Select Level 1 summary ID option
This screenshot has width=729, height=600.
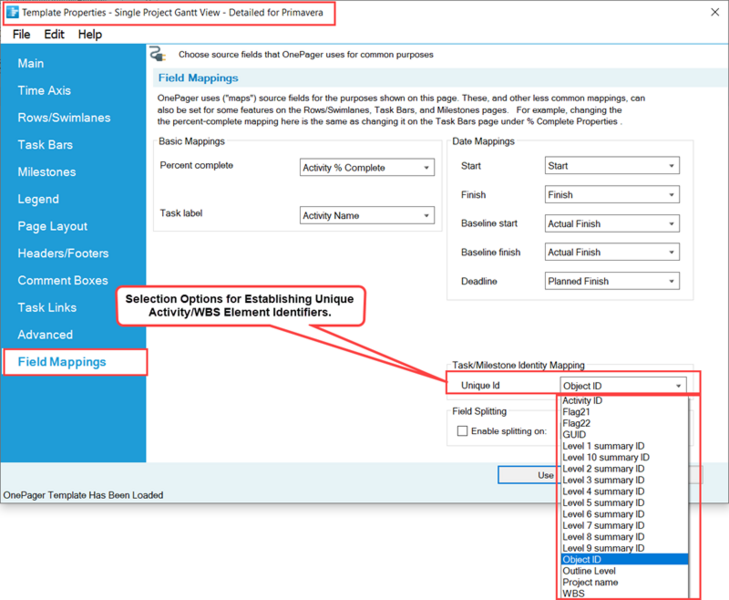click(x=623, y=446)
